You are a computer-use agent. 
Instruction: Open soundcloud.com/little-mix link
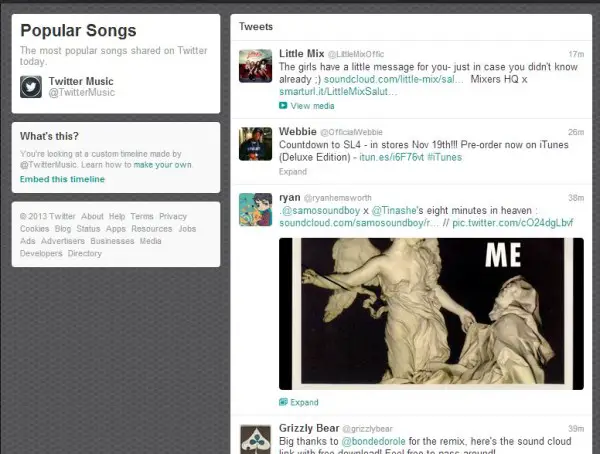393,79
